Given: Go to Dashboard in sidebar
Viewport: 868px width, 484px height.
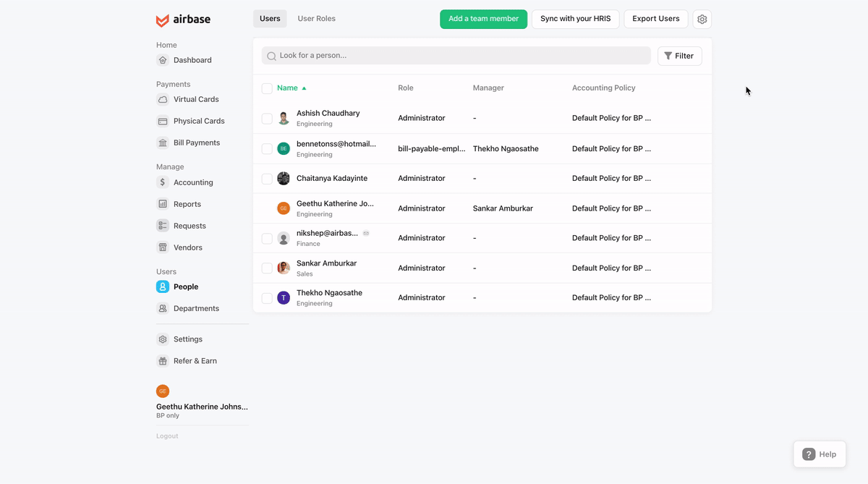Looking at the screenshot, I should [x=192, y=60].
